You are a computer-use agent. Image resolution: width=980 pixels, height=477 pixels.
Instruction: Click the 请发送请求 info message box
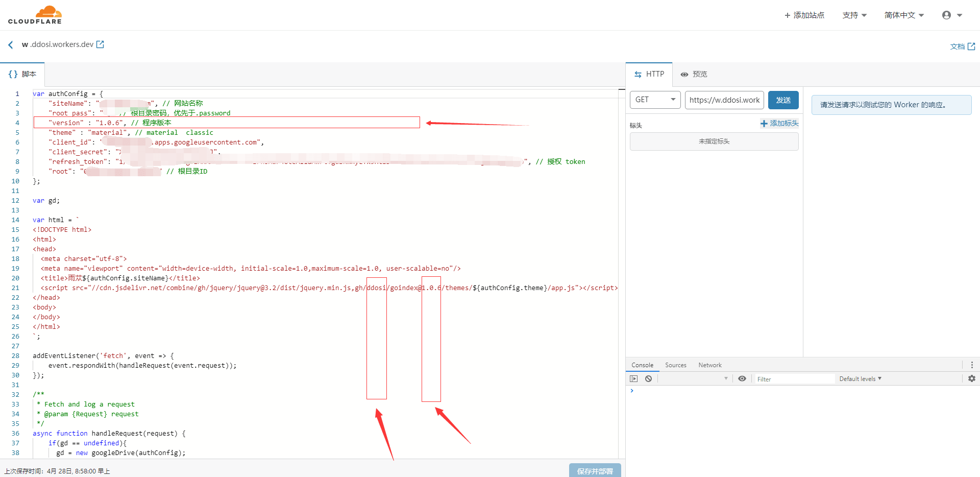[x=891, y=105]
